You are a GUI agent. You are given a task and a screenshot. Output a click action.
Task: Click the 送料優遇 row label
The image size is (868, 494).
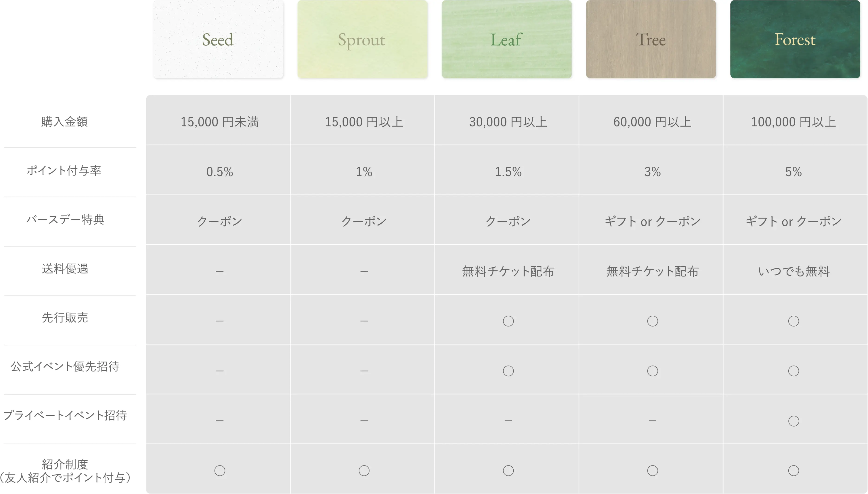(65, 269)
